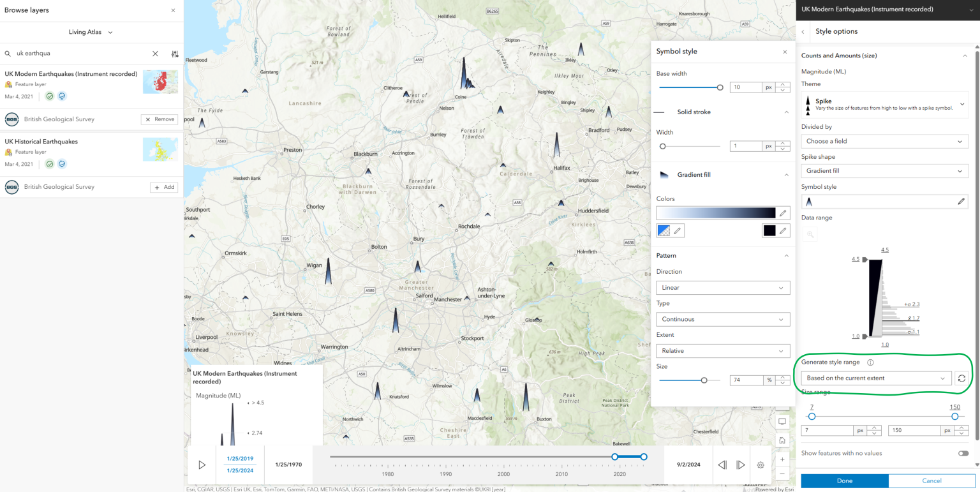
Task: Edit the black end color pencil
Action: (783, 230)
